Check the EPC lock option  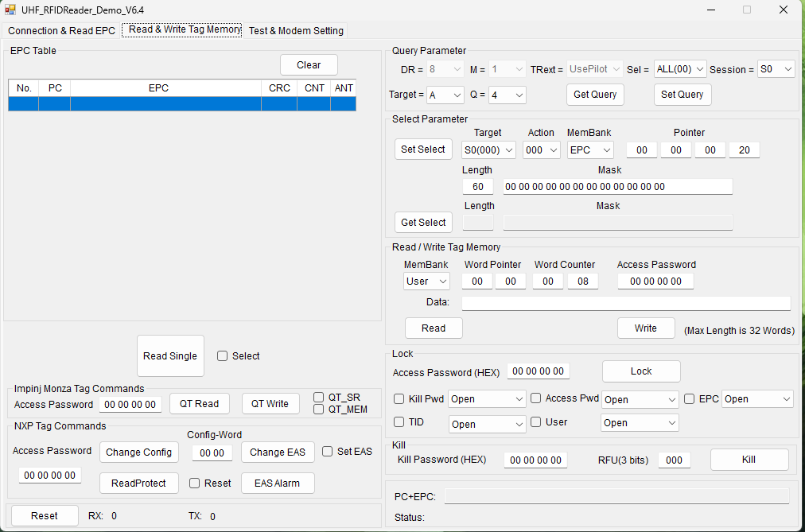690,398
